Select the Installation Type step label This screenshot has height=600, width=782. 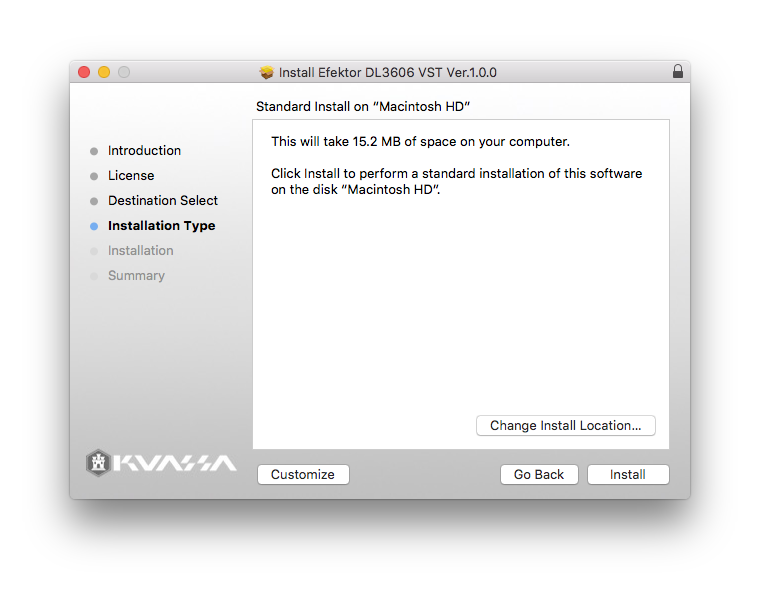click(161, 226)
